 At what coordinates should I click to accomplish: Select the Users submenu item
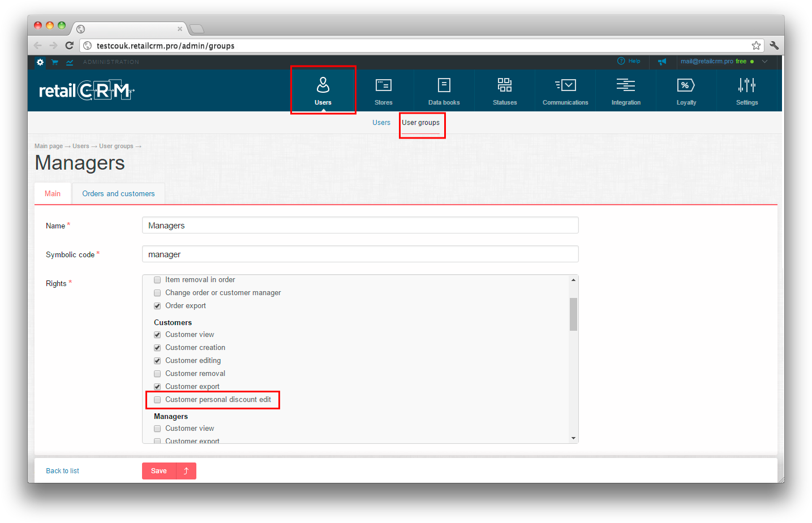pos(381,123)
